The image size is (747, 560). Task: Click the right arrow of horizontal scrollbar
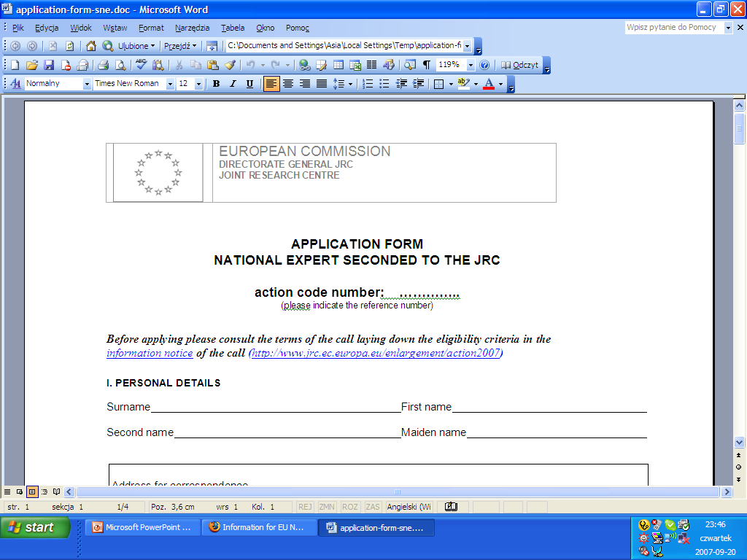pyautogui.click(x=727, y=492)
